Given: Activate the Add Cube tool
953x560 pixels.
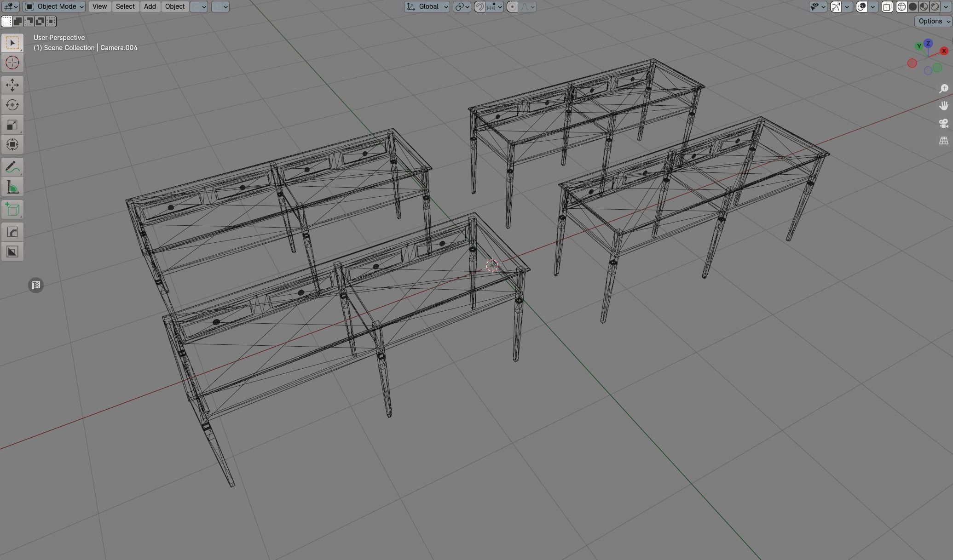Looking at the screenshot, I should [x=12, y=210].
